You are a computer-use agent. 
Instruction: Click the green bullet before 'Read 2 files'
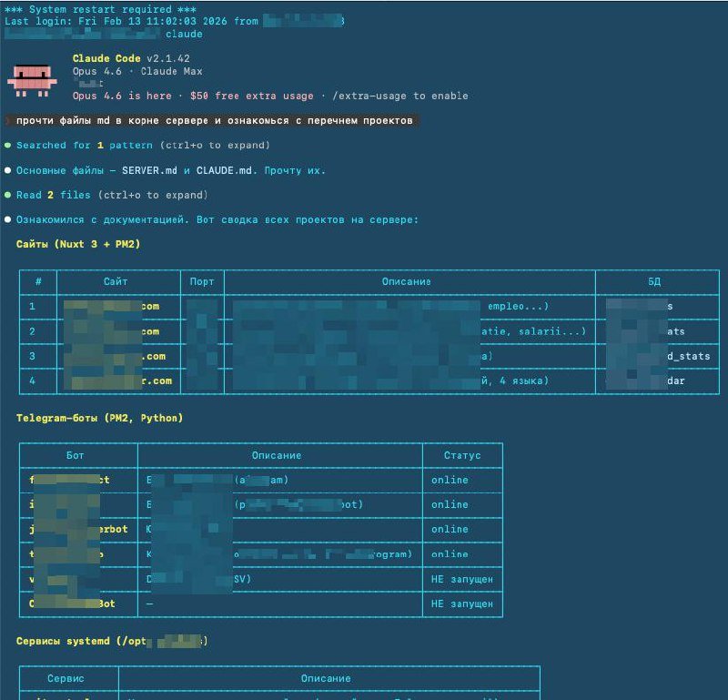coord(7,195)
